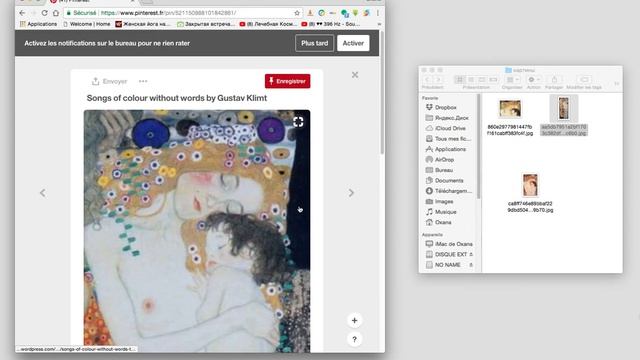Select Bureau in Finder sidebar
The width and height of the screenshot is (640, 360).
[x=439, y=170]
